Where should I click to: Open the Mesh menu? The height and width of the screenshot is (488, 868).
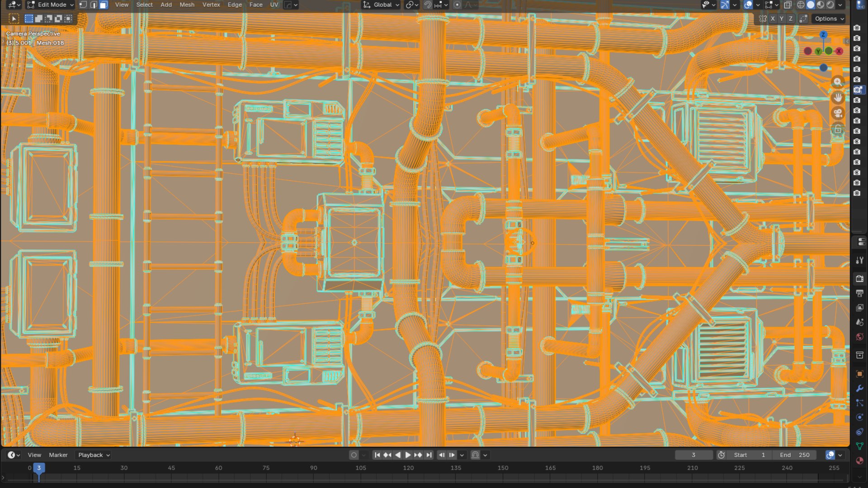click(x=187, y=5)
